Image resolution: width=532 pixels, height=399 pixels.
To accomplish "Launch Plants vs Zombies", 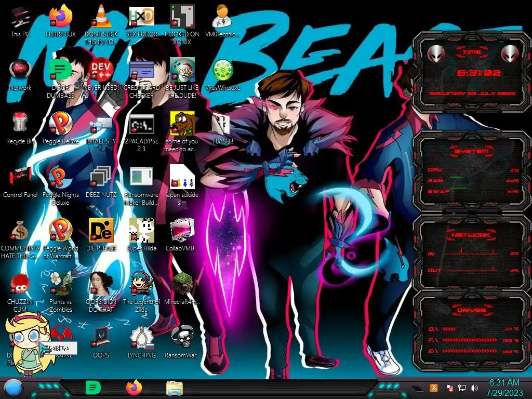I will click(61, 284).
